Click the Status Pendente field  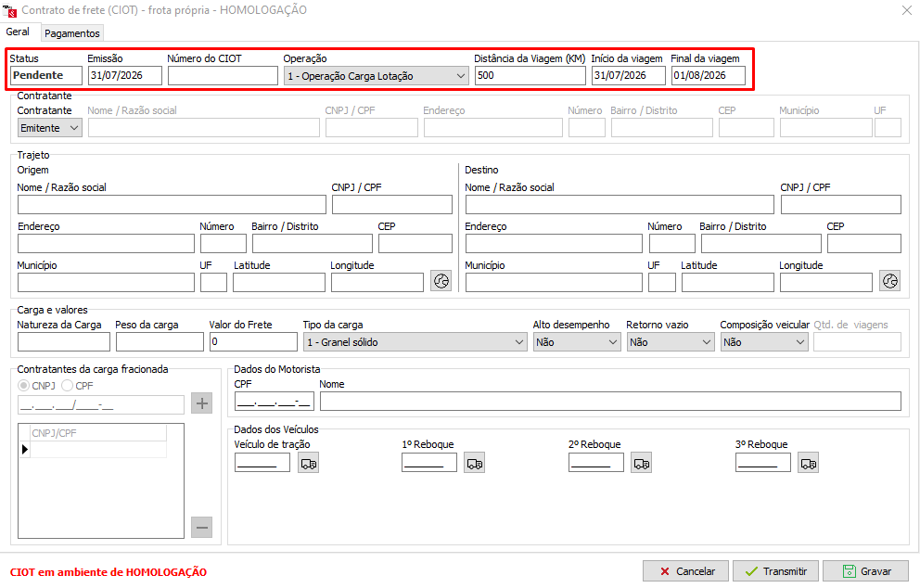click(x=45, y=75)
